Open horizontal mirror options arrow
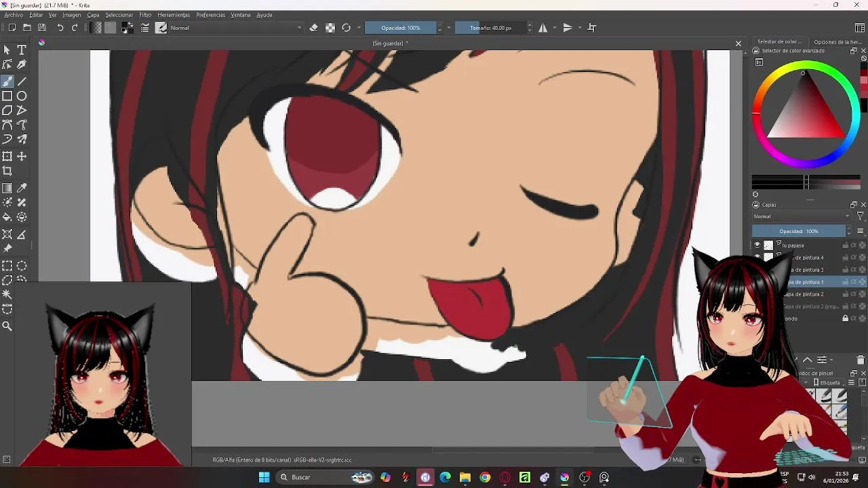868x488 pixels. (x=555, y=28)
